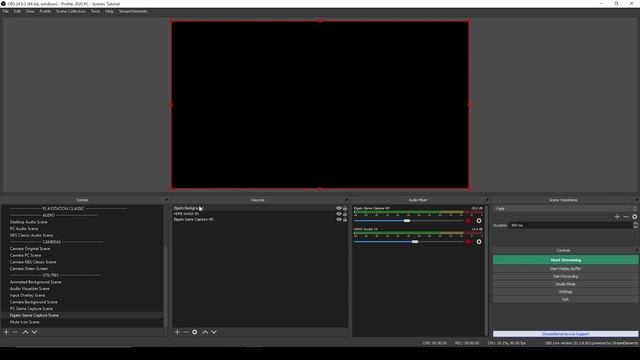Hide the Elgato Game Capture HD source
The height and width of the screenshot is (360, 640).
pos(338,220)
